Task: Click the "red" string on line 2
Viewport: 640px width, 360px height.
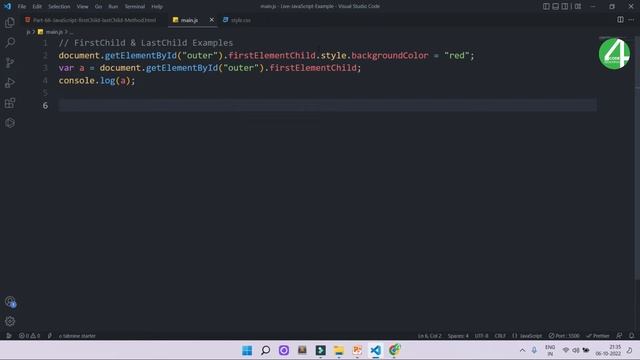Action: pyautogui.click(x=457, y=56)
